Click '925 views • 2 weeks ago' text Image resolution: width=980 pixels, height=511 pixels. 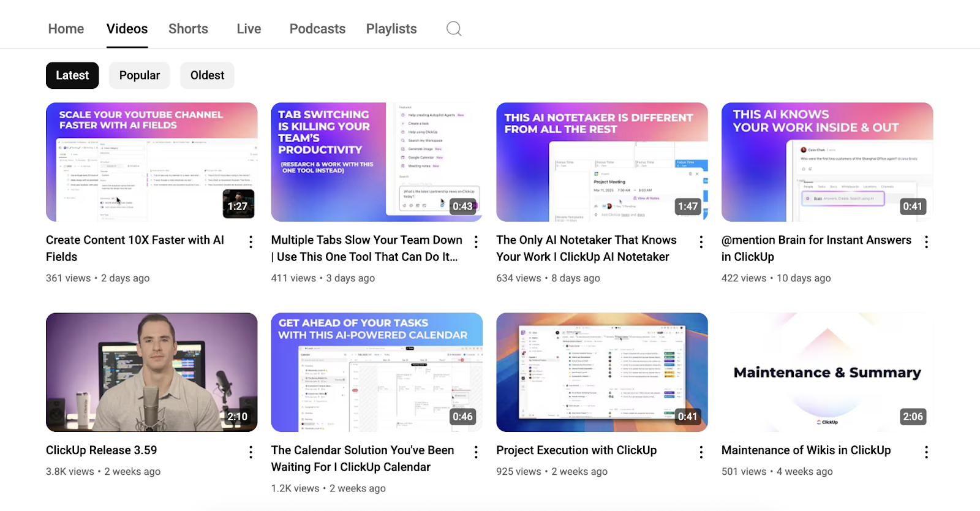tap(552, 472)
